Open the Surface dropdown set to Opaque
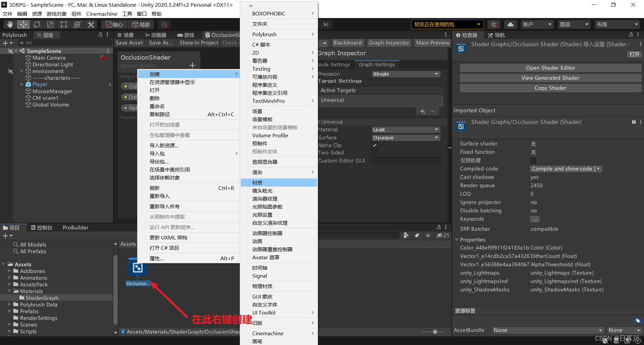 click(x=406, y=138)
